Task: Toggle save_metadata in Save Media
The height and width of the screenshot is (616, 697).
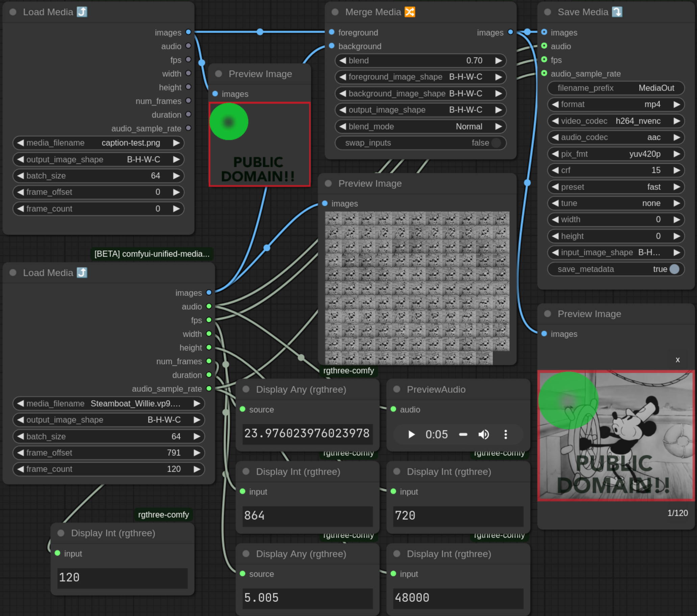Action: coord(616,269)
